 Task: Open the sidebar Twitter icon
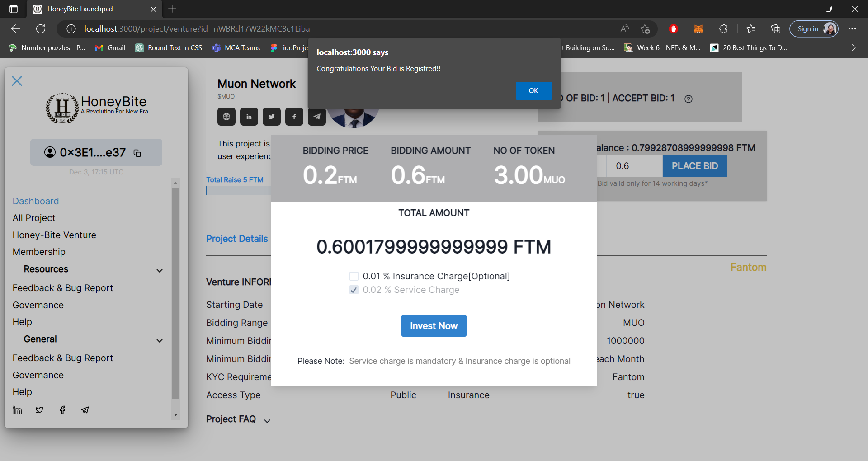click(40, 410)
